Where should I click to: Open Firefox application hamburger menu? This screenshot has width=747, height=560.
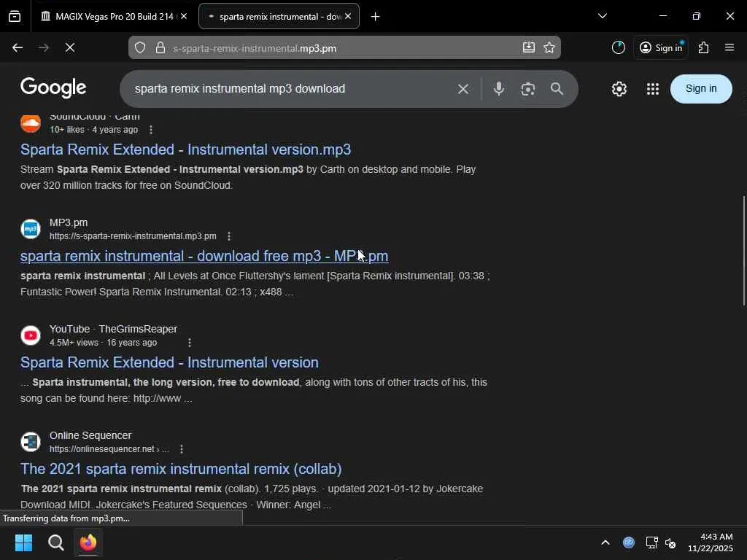click(x=729, y=47)
